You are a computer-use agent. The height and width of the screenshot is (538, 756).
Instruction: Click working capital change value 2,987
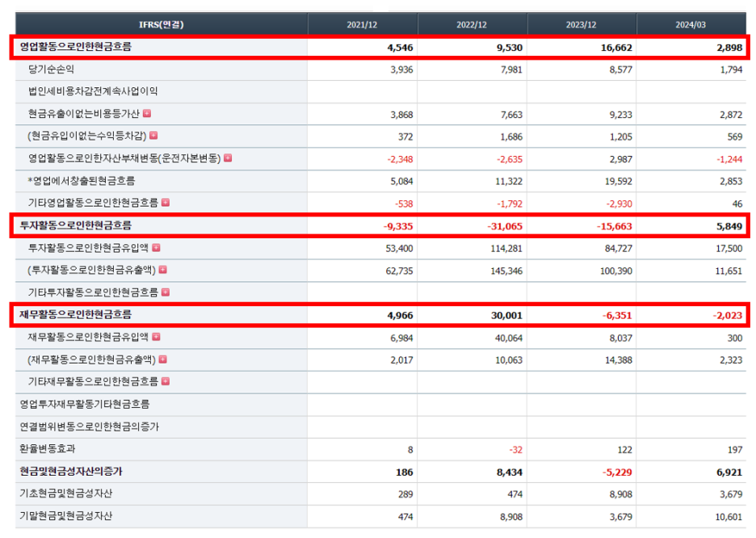[x=621, y=159]
